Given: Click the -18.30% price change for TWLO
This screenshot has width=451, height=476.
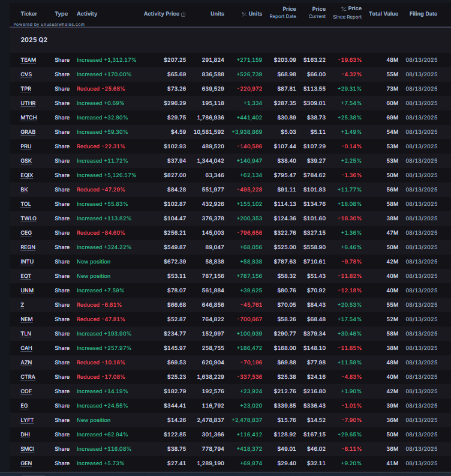Looking at the screenshot, I should coord(350,218).
